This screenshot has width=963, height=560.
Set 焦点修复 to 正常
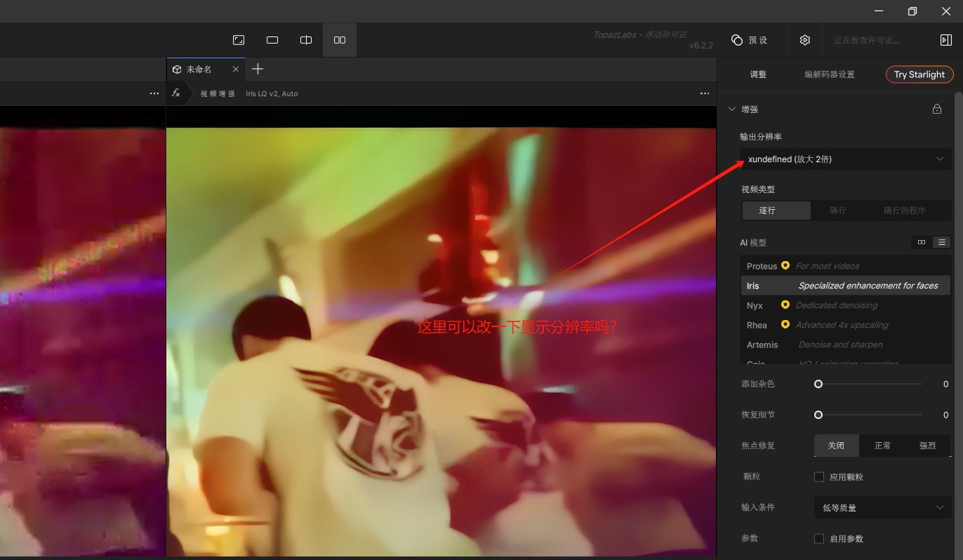pyautogui.click(x=882, y=446)
